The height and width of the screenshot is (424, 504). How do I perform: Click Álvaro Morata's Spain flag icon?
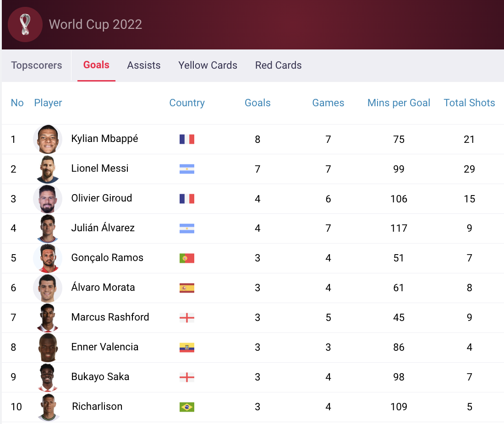(x=187, y=288)
